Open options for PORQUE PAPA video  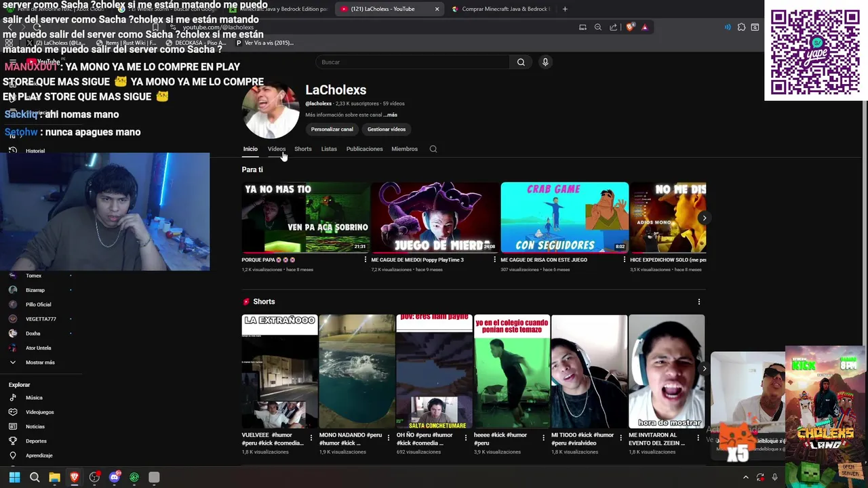coord(366,260)
